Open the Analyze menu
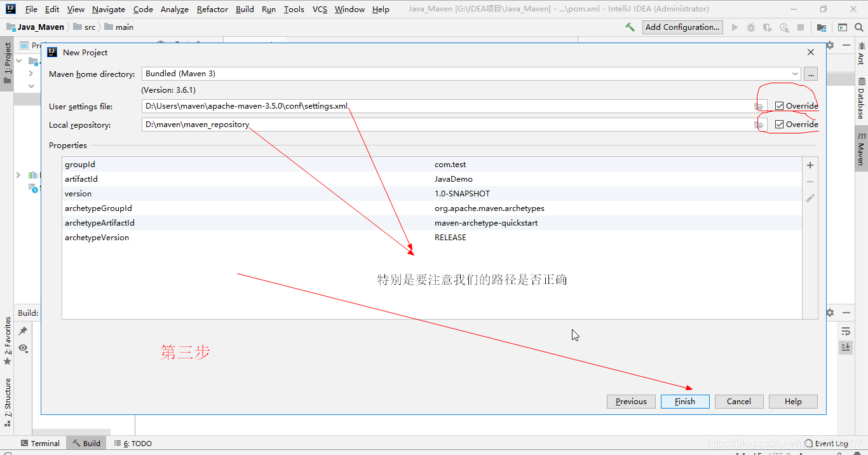This screenshot has width=868, height=455. click(x=174, y=9)
